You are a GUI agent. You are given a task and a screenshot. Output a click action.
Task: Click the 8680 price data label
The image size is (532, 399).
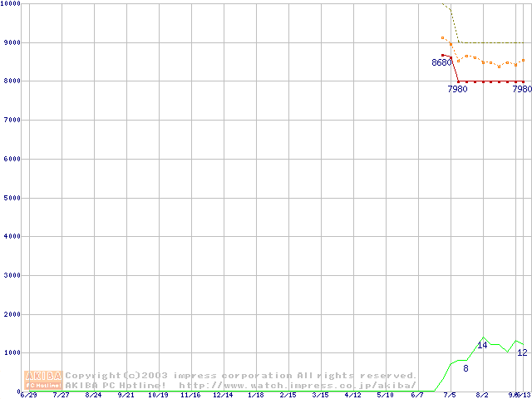441,63
